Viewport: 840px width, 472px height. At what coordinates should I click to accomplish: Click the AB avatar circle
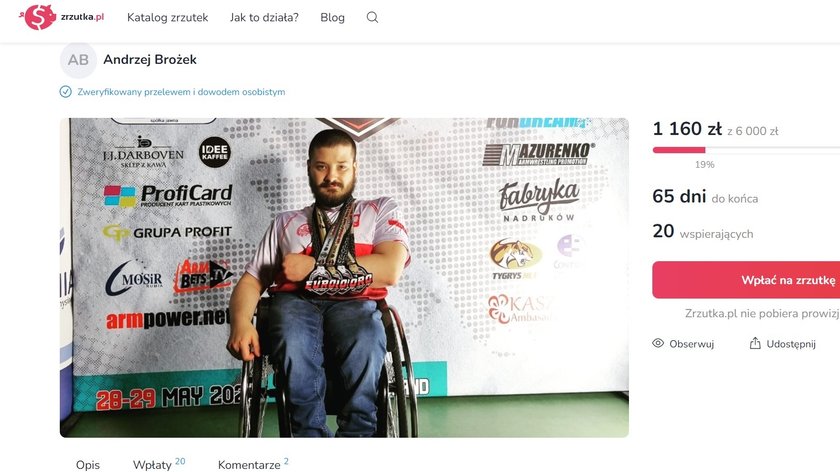[x=78, y=60]
